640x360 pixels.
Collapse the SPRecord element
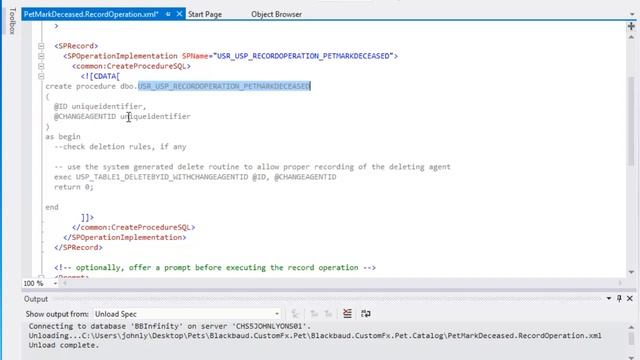coord(41,46)
